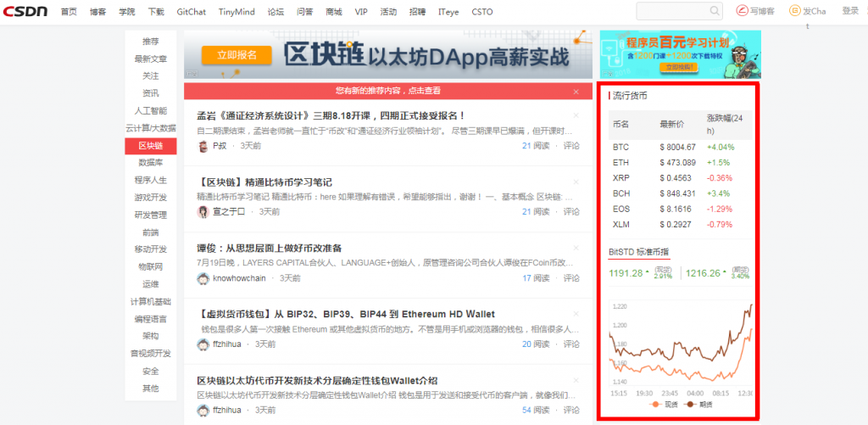Click the BitSTD 标准币指 heading

coord(639,252)
